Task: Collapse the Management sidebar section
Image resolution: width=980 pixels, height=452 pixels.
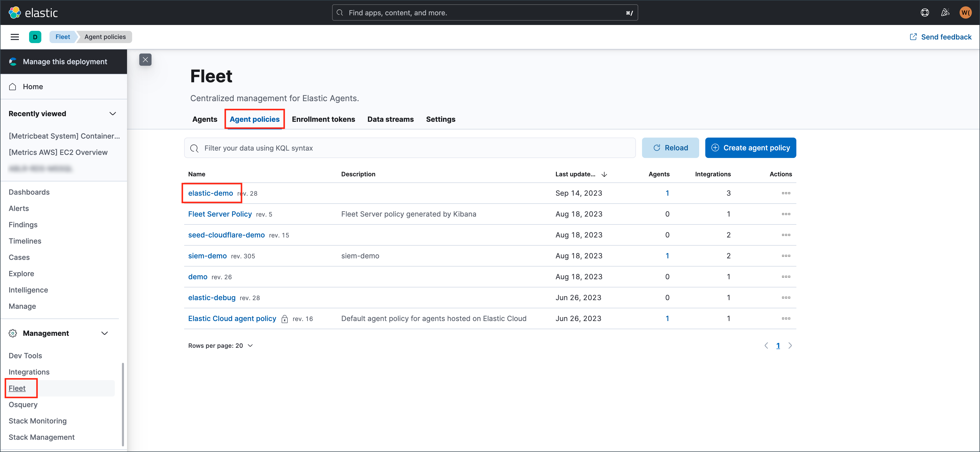Action: tap(105, 333)
